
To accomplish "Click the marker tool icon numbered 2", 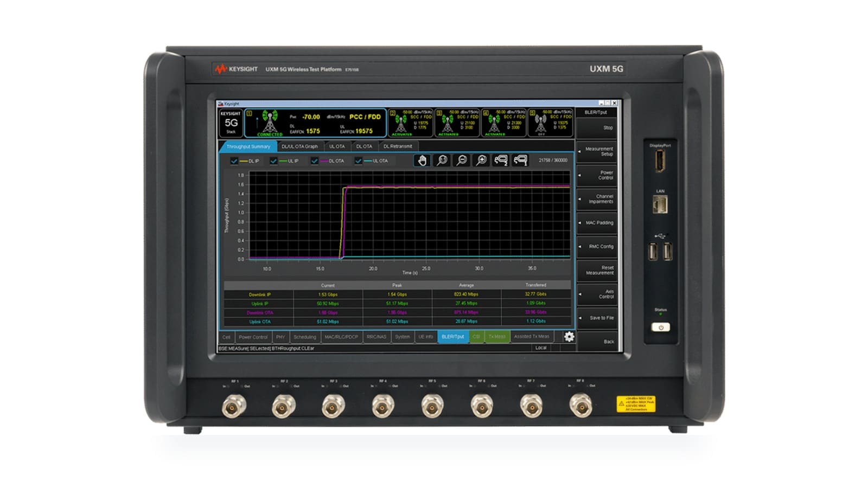I will pos(500,160).
